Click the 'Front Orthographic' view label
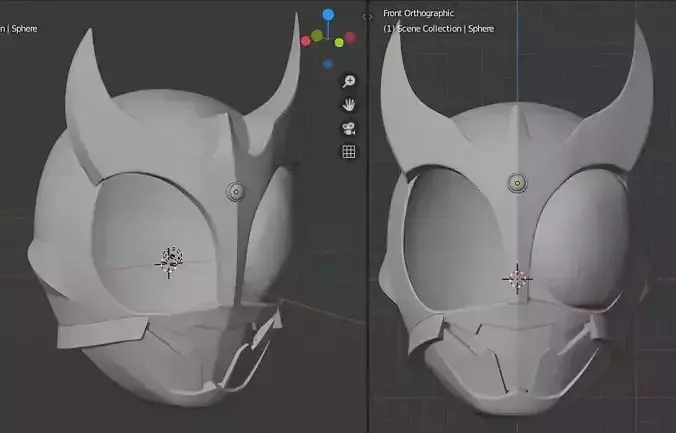 tap(419, 13)
